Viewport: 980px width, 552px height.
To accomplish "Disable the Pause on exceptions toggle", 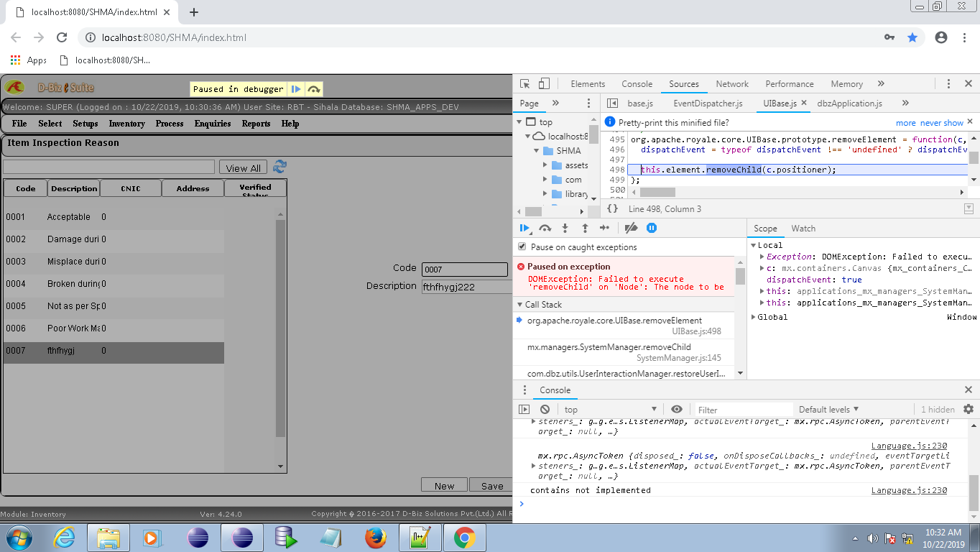I will pos(652,228).
